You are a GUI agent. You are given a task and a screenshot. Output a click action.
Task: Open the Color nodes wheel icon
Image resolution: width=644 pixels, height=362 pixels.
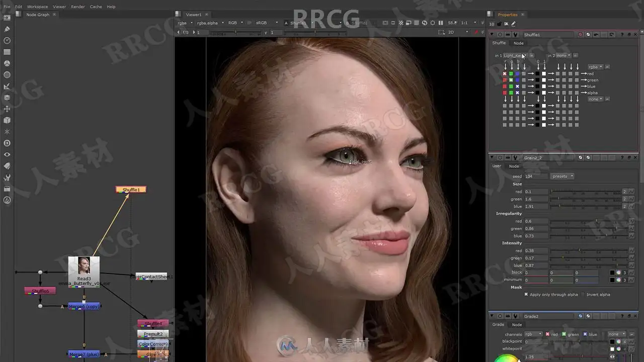click(x=7, y=63)
